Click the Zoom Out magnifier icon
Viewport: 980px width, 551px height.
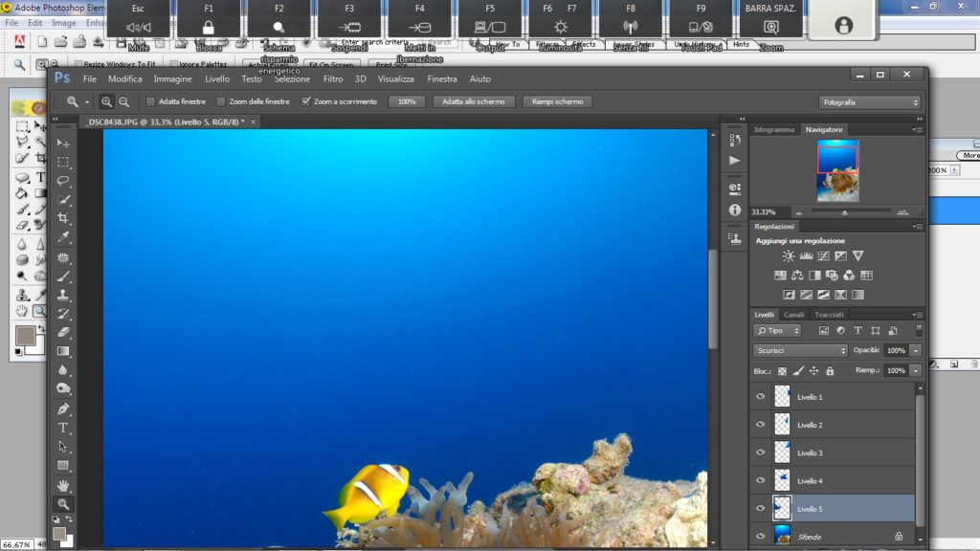point(123,101)
